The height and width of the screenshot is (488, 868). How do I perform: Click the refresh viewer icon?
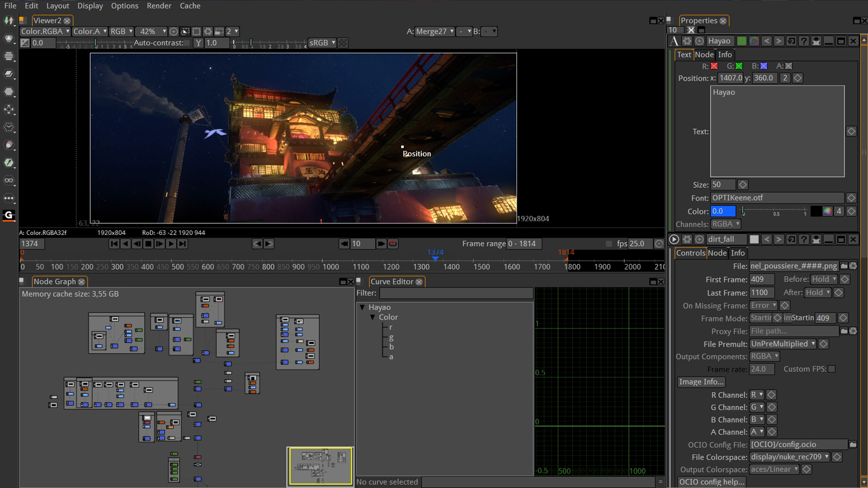208,32
